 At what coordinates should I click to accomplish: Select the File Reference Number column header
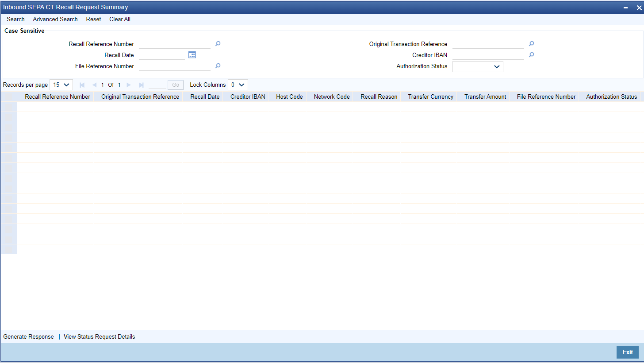click(546, 97)
